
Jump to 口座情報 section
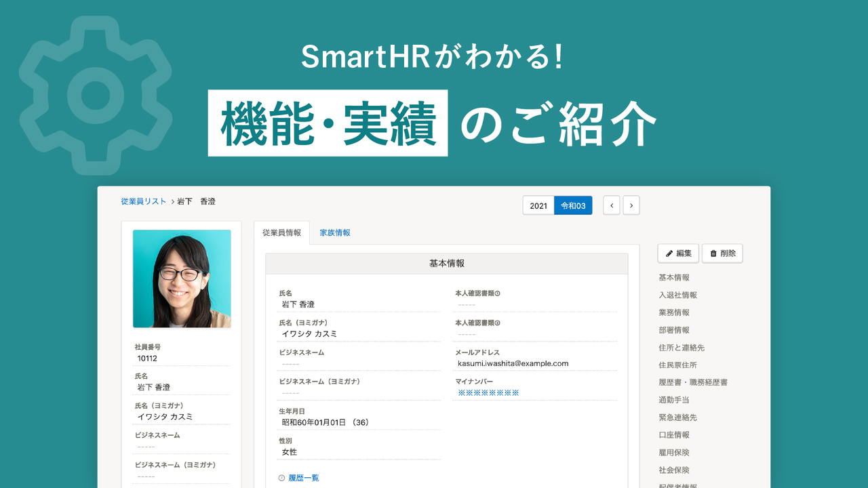pos(674,435)
